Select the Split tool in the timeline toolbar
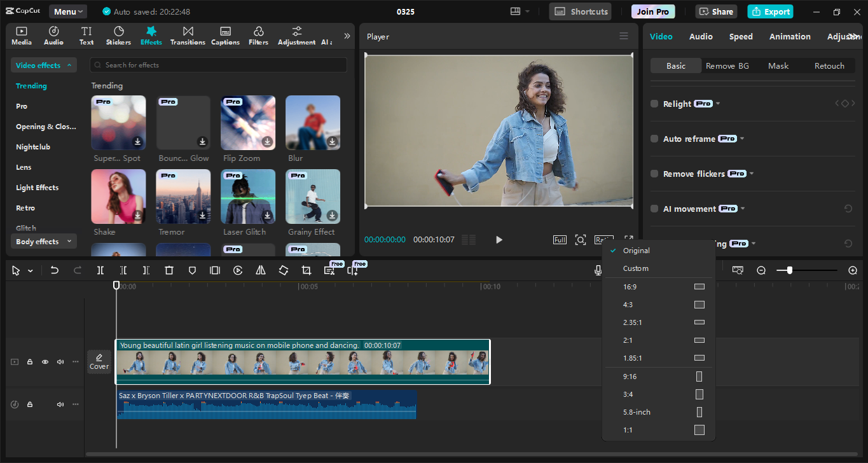This screenshot has width=868, height=463. [100, 270]
